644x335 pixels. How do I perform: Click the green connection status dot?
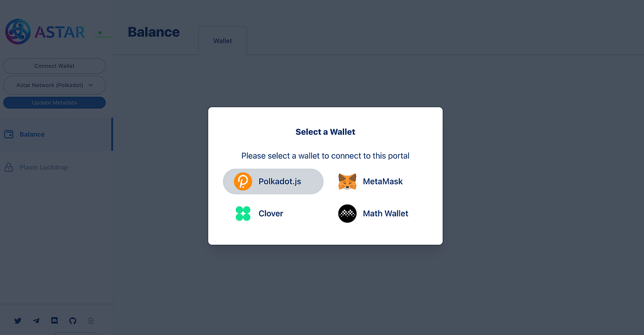point(100,33)
